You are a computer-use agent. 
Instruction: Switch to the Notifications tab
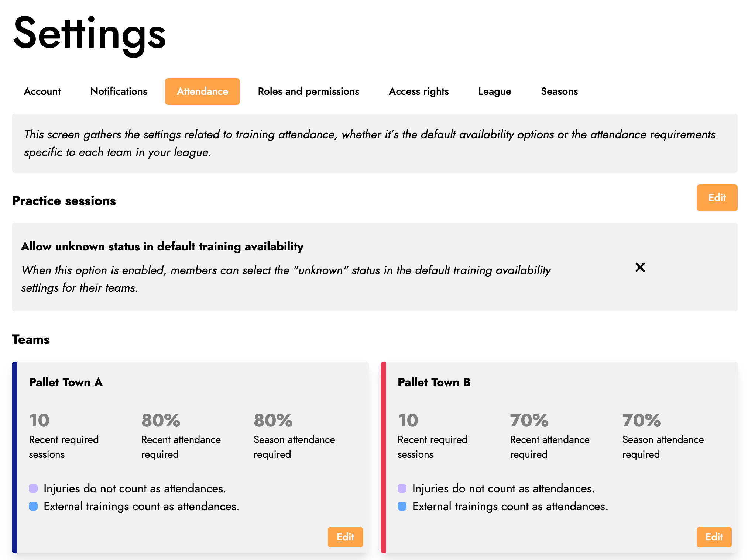pos(119,91)
